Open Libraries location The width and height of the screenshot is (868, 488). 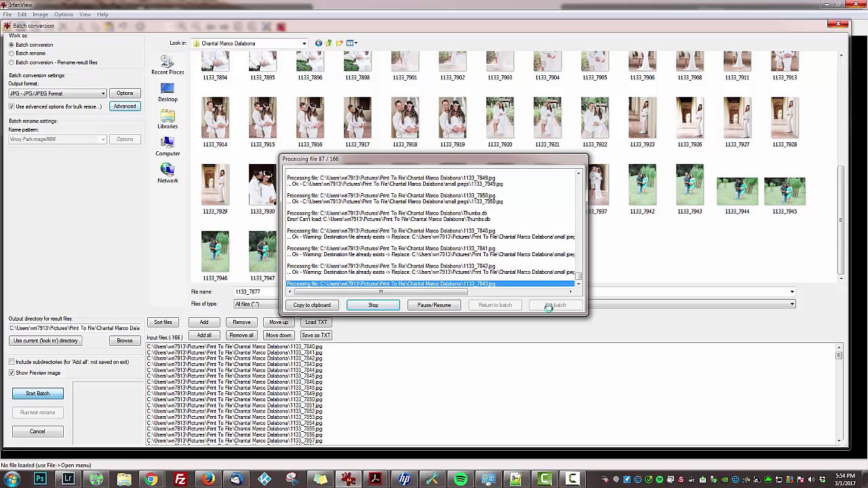(167, 120)
